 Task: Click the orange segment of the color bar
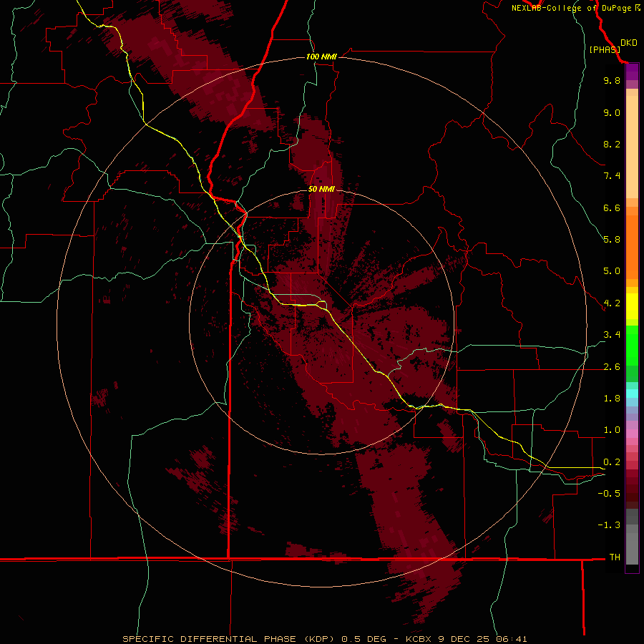[632, 247]
